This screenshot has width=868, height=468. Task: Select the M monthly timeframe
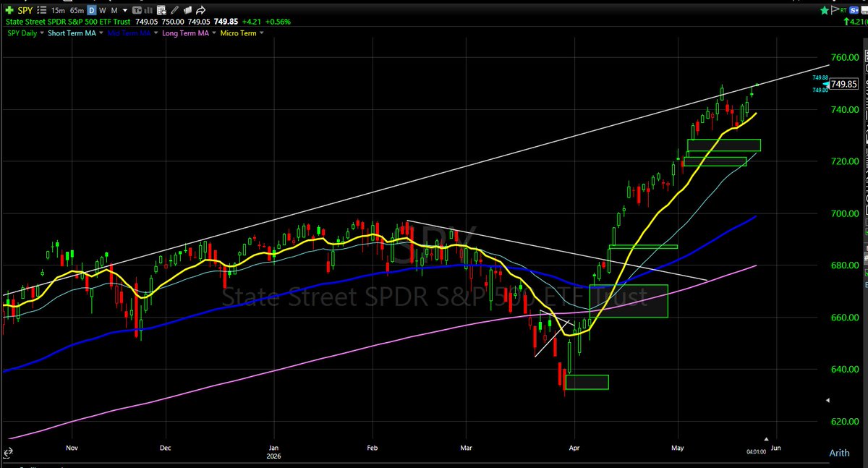coord(114,11)
